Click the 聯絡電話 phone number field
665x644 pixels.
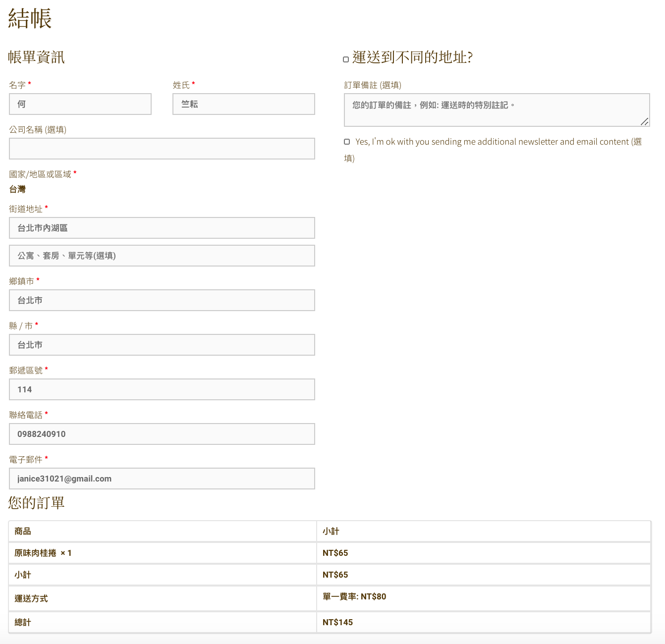pyautogui.click(x=162, y=434)
